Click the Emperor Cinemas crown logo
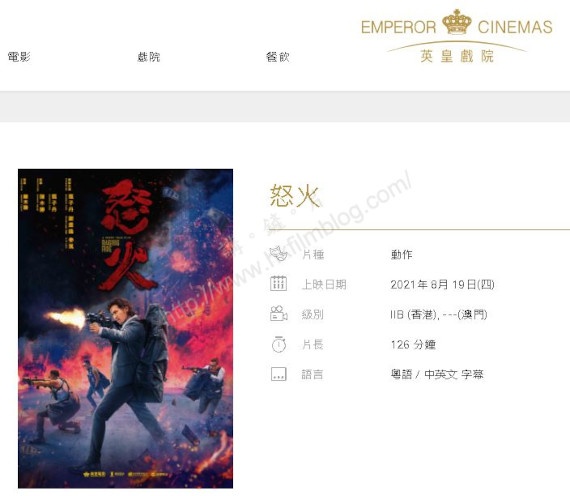This screenshot has height=496, width=570. [457, 22]
